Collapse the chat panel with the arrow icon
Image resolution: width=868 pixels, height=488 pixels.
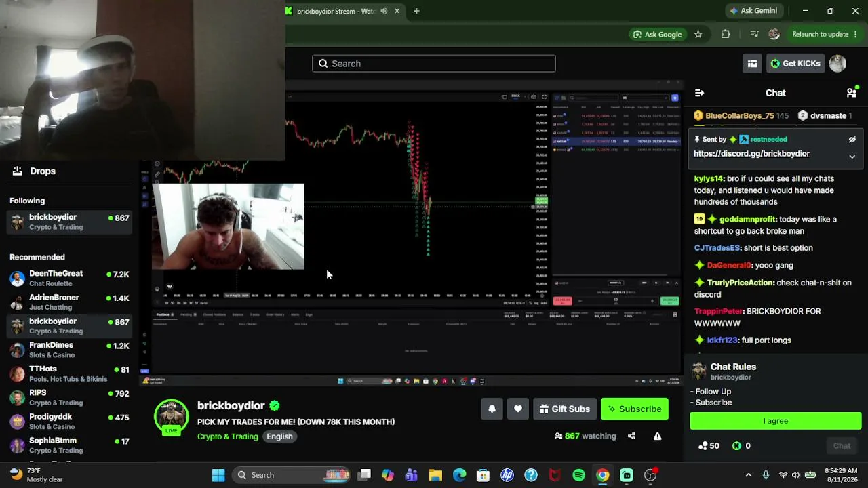699,93
